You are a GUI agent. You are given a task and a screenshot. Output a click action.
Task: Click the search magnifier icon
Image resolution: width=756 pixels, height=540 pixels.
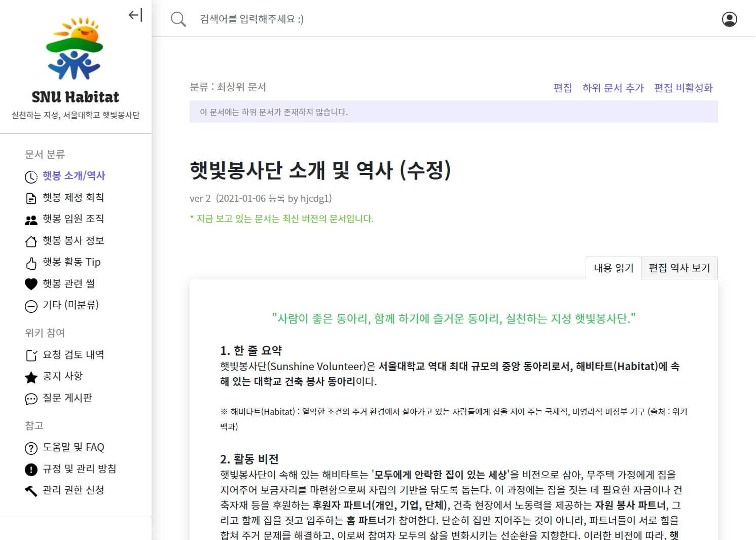178,19
